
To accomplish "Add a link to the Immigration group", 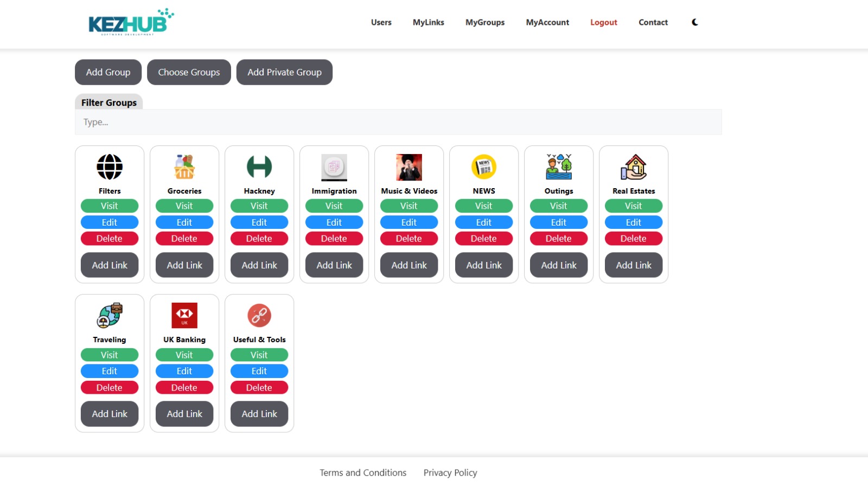I will [x=334, y=265].
